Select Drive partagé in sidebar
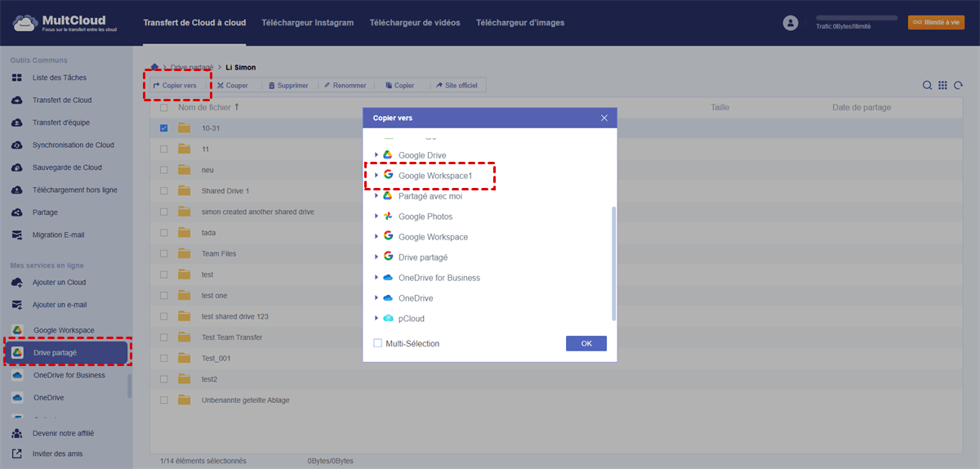 pos(67,353)
